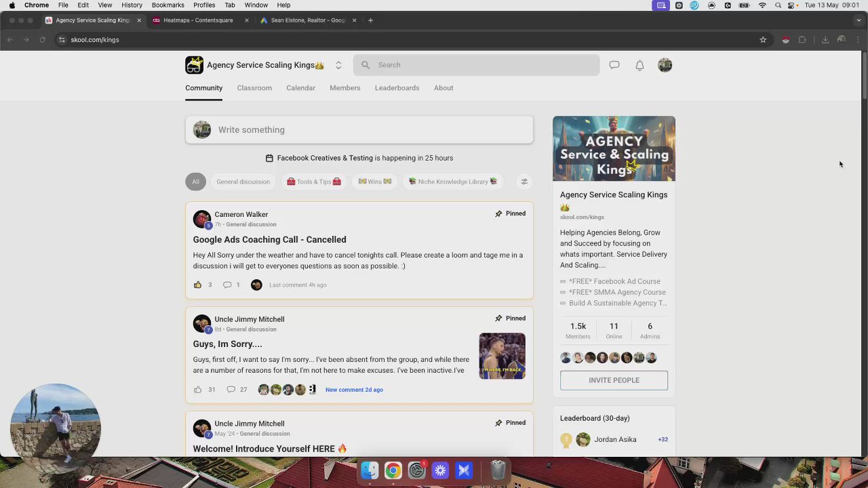
Task: Select the Tools & Tips filter chip
Action: pyautogui.click(x=313, y=182)
